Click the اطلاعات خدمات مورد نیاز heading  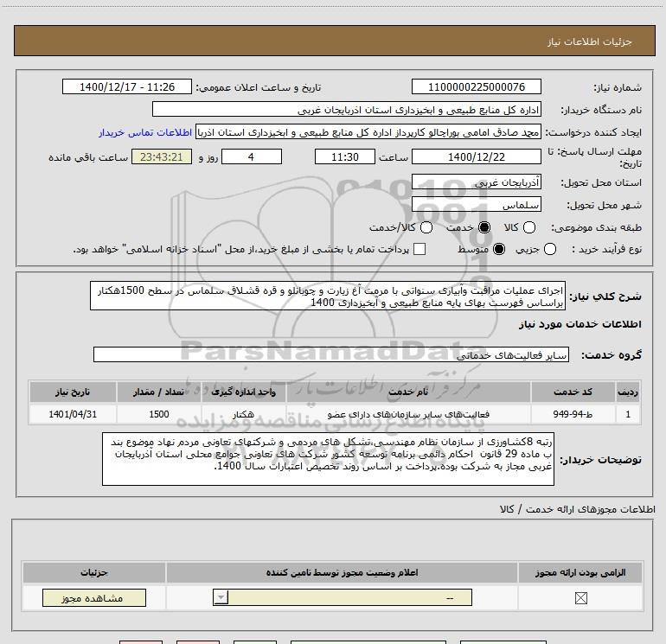click(x=580, y=324)
